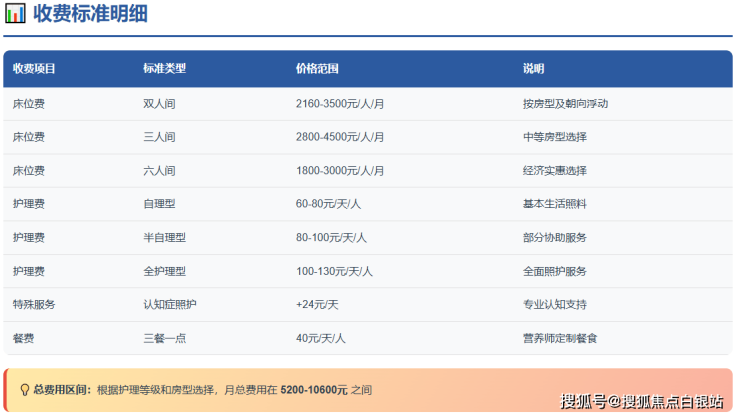740x418 pixels.
Task: Click the 80-100元/天/人 price cell
Action: point(331,238)
